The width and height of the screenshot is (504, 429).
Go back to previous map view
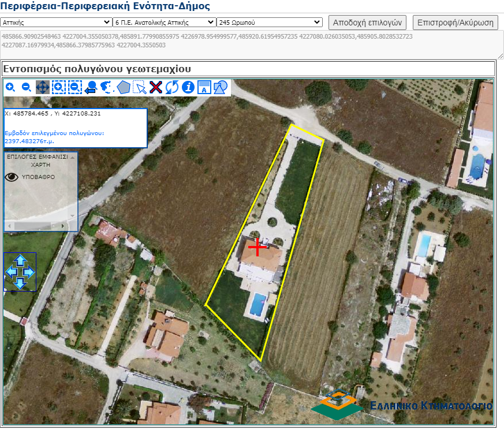(91, 87)
